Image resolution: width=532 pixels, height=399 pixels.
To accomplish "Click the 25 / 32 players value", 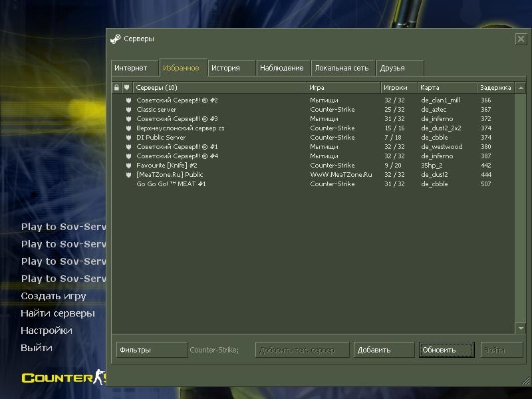I will (x=394, y=110).
